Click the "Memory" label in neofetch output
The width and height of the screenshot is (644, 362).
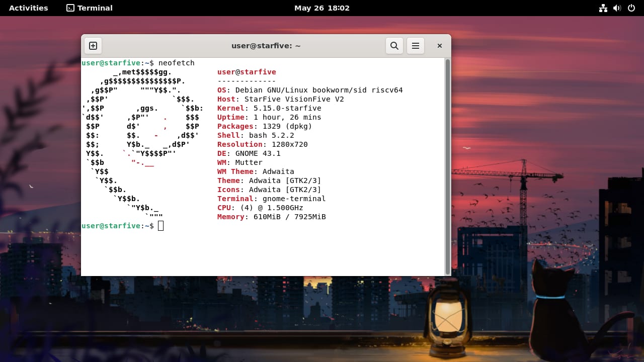pyautogui.click(x=230, y=217)
